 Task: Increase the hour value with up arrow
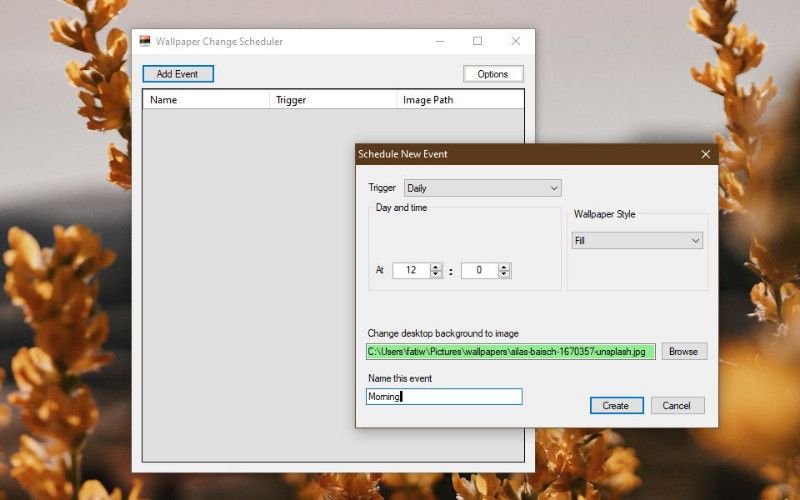(436, 267)
